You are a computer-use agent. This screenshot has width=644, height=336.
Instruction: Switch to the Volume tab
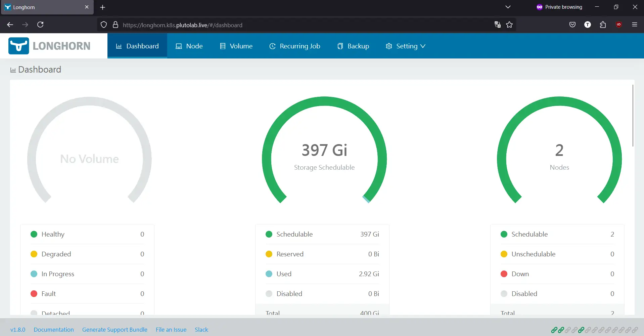(x=236, y=46)
